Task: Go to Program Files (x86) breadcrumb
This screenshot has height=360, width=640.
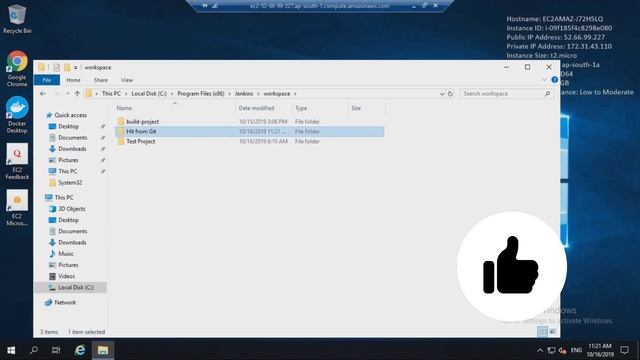Action: 200,93
